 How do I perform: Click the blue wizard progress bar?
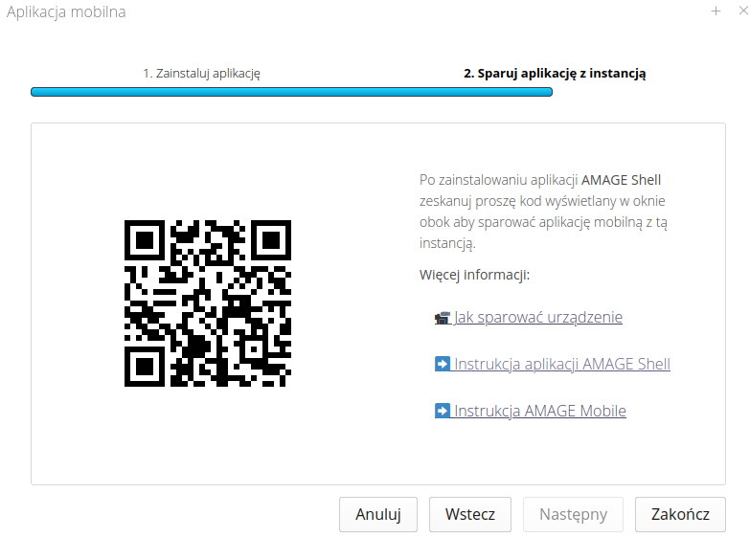point(292,92)
